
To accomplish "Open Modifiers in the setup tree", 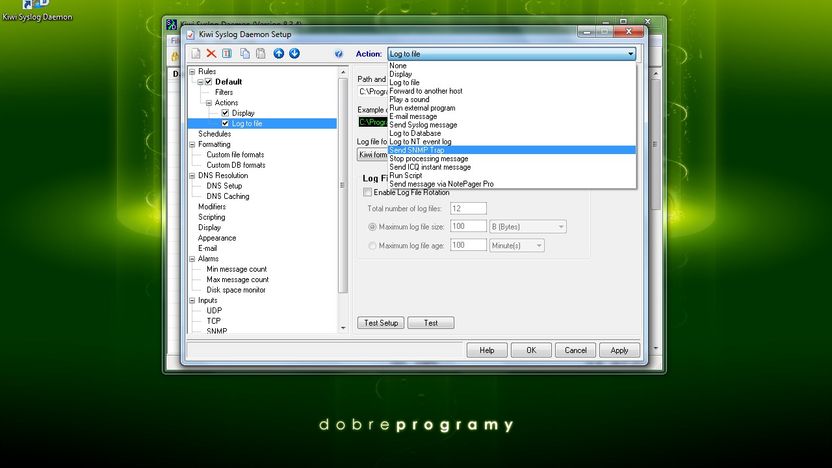I will (212, 207).
